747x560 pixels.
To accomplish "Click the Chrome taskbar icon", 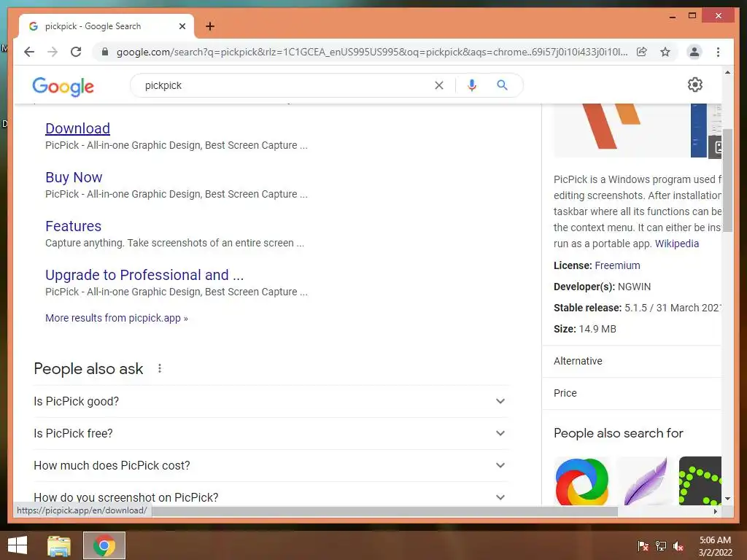I will point(104,545).
